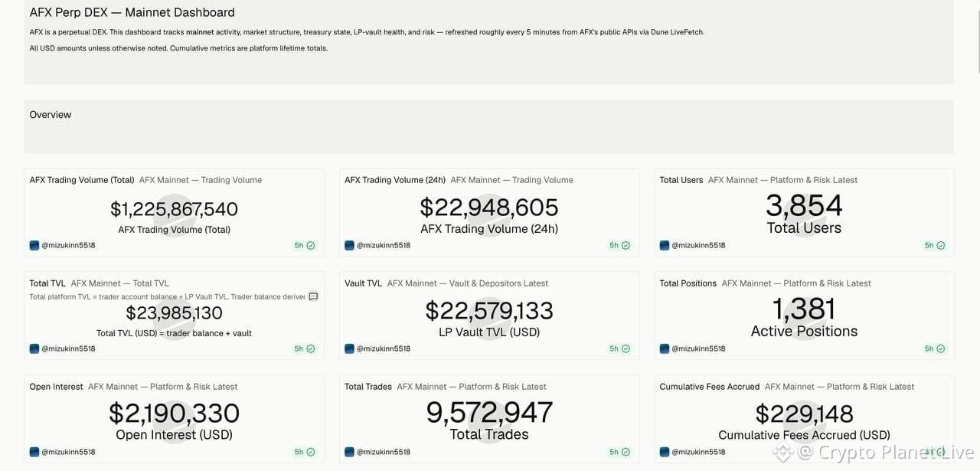Click the mizukinn5518 avatar under Open Interest card
Viewport: 980px width, 471px height.
tap(34, 453)
